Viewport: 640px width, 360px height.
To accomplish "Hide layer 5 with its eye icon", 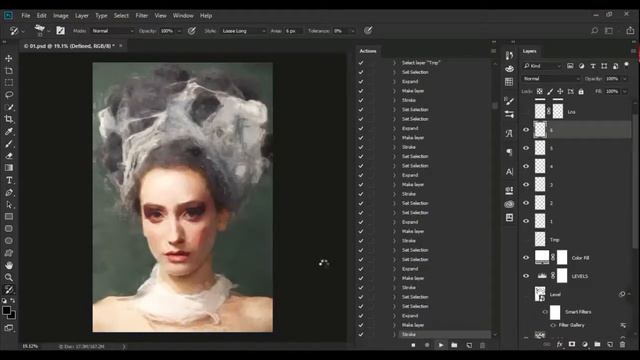I will click(x=526, y=148).
